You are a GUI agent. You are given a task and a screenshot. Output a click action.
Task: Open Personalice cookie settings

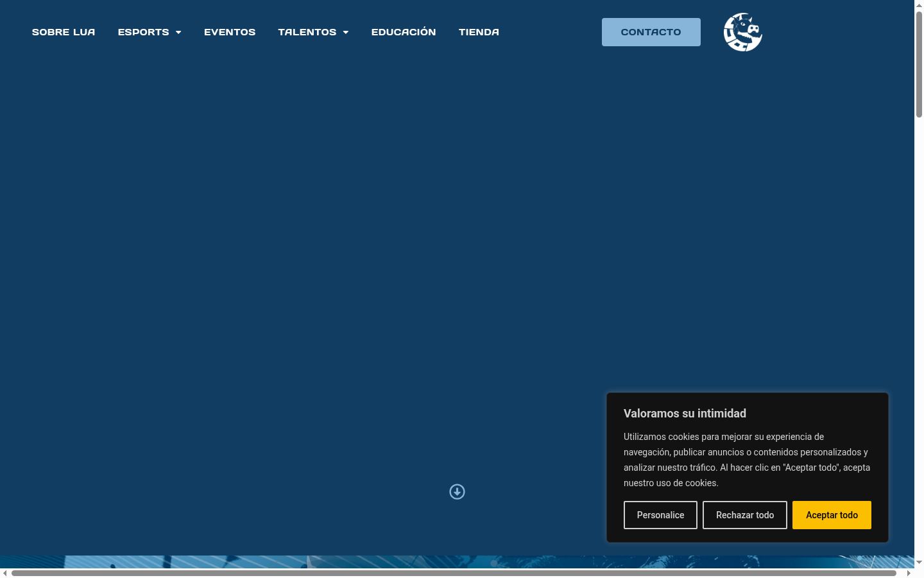click(x=660, y=515)
